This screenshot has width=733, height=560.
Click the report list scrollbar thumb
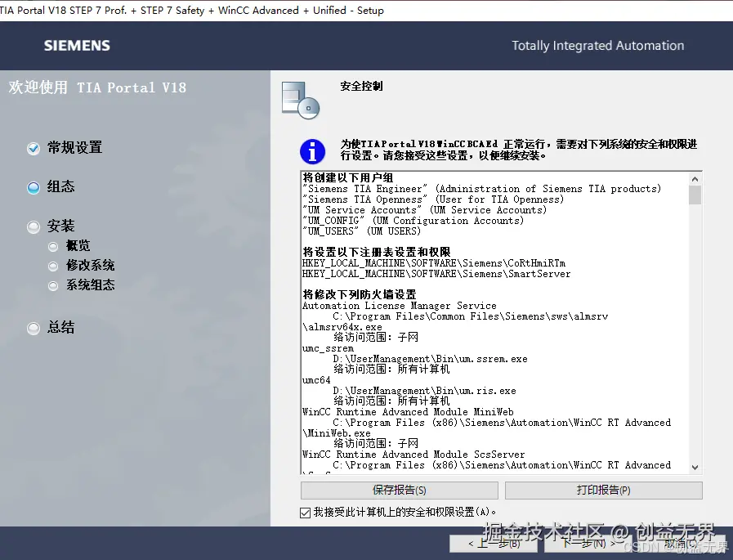tap(695, 195)
